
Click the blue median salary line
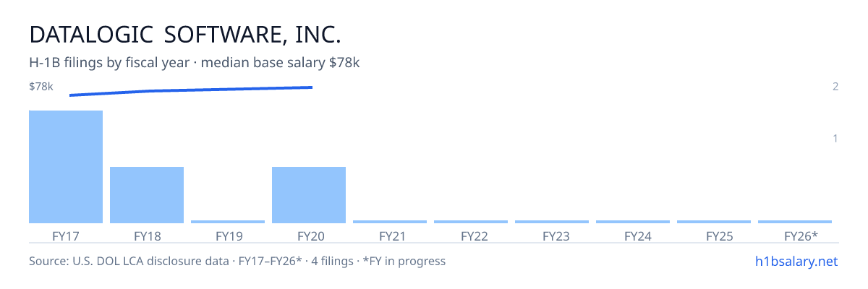[x=191, y=91]
